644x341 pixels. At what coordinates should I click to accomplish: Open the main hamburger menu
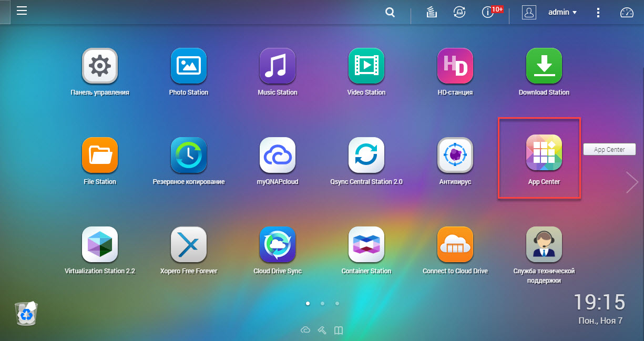[22, 11]
